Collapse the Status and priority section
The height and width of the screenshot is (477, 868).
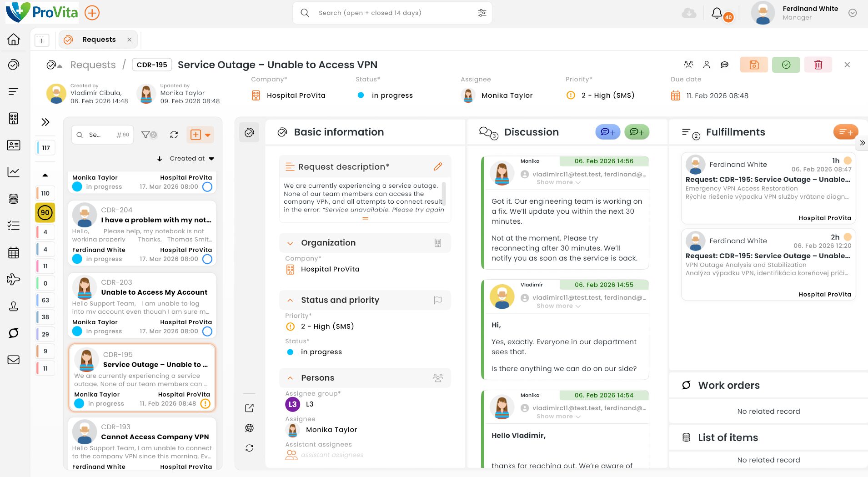[x=290, y=301]
